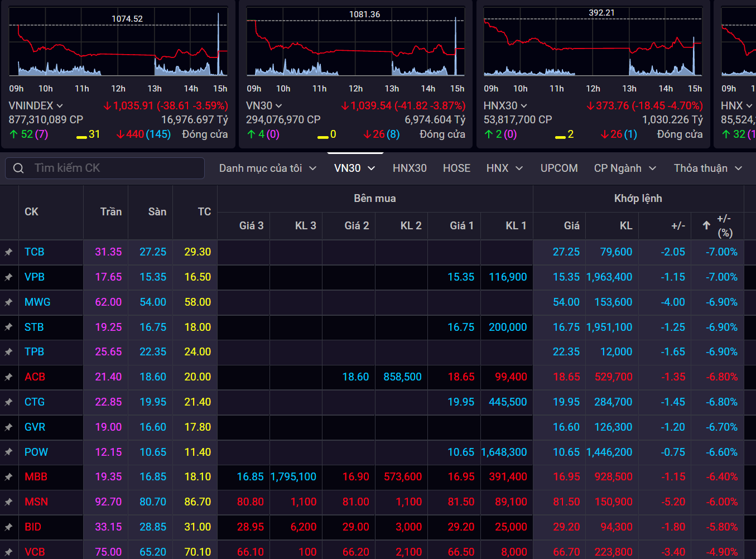Open the VNINDEX index dropdown
This screenshot has width=756, height=559.
point(60,106)
